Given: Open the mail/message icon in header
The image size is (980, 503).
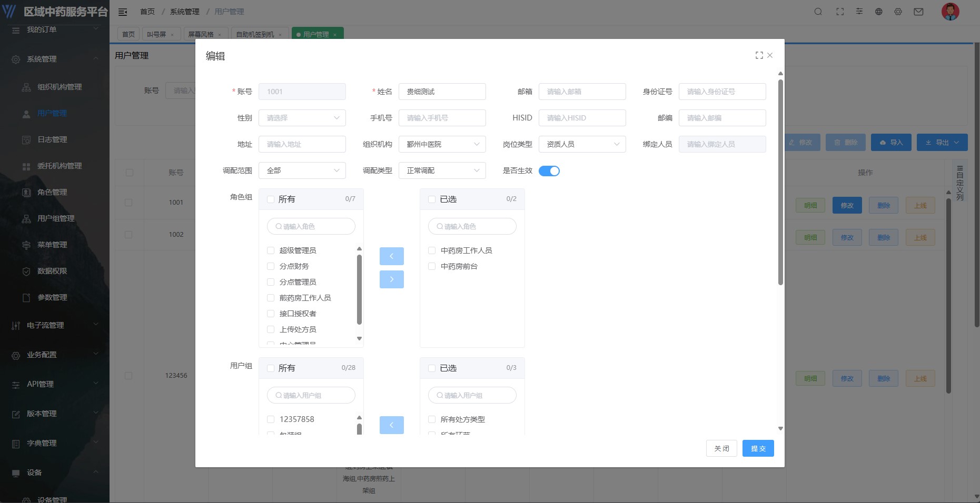Looking at the screenshot, I should coord(917,11).
